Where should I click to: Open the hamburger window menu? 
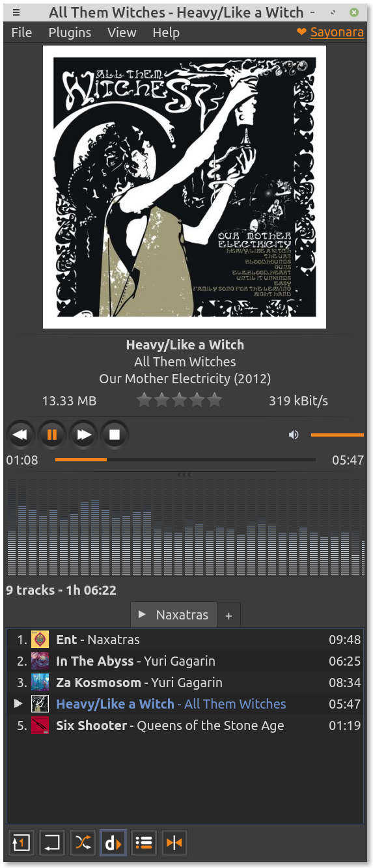16,12
